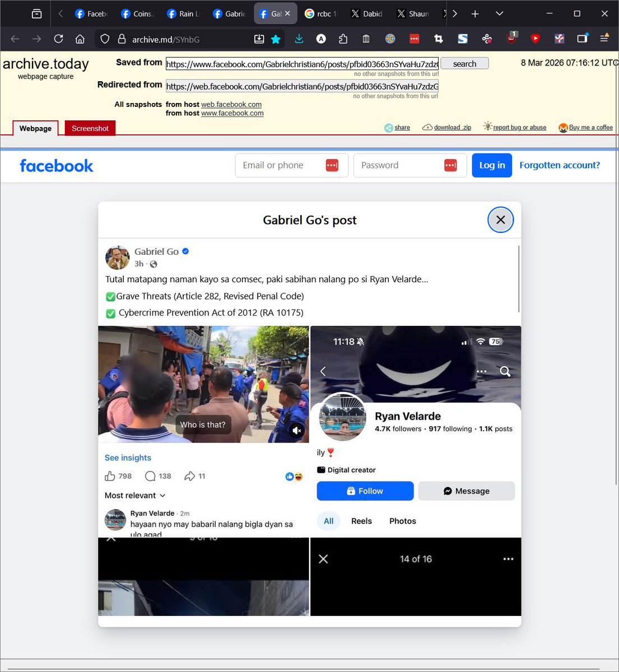Select the Redirected from URL field

coord(302,86)
